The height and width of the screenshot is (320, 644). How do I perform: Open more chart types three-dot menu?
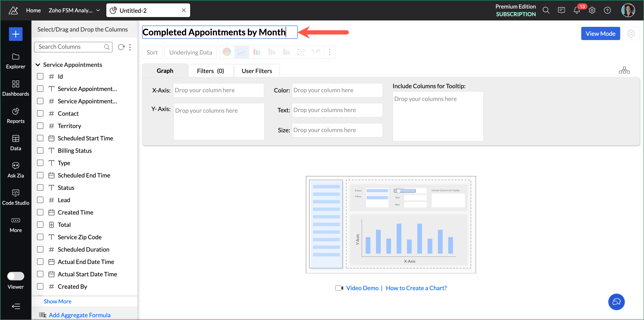pos(329,52)
